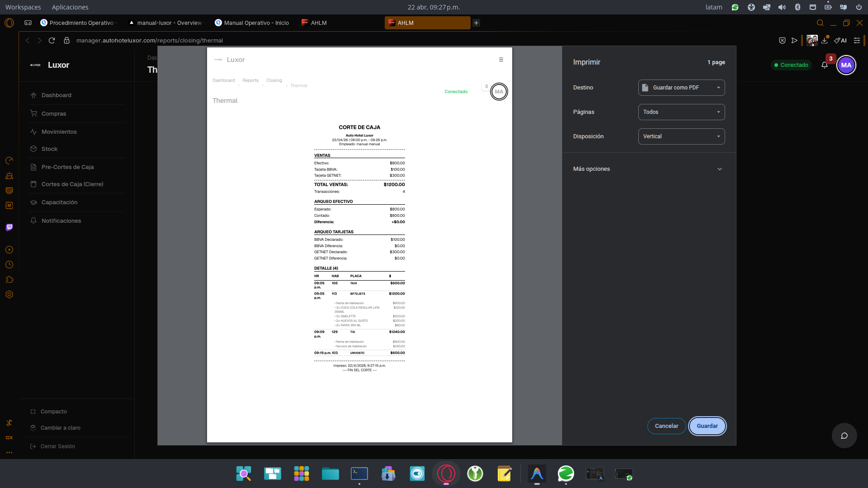This screenshot has height=488, width=868.
Task: Click the print preview page thumbnail
Action: click(x=359, y=245)
